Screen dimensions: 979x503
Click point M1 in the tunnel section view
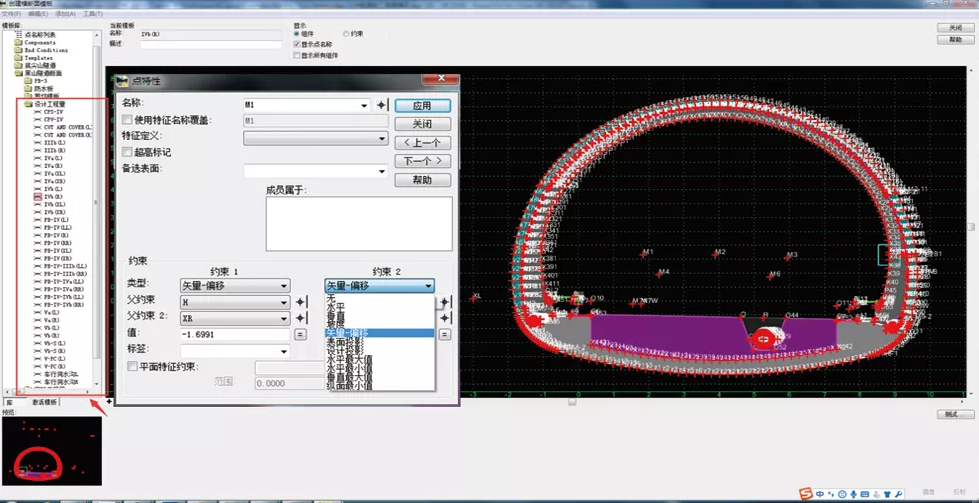click(643, 255)
